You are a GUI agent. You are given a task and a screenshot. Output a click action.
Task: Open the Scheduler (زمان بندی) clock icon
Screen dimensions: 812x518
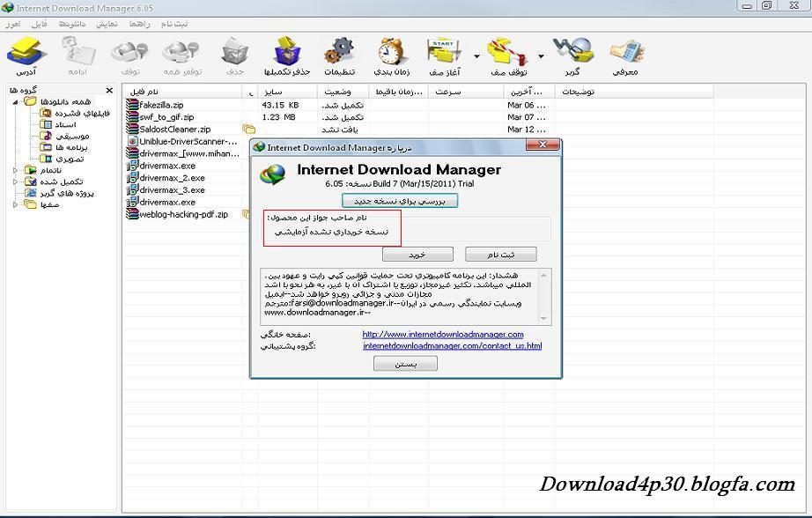pos(391,52)
